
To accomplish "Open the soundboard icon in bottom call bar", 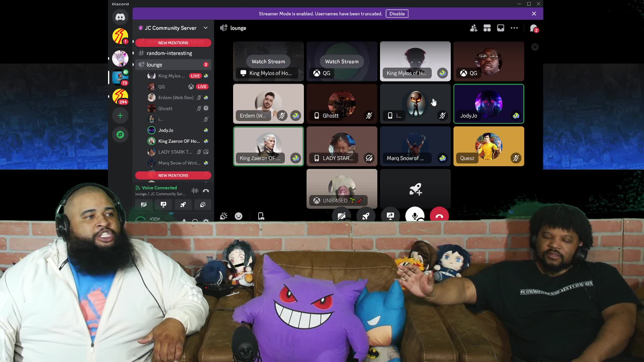I will click(224, 216).
